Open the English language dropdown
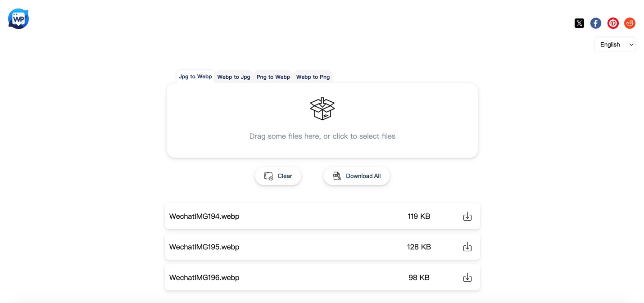This screenshot has height=303, width=644. [x=615, y=45]
